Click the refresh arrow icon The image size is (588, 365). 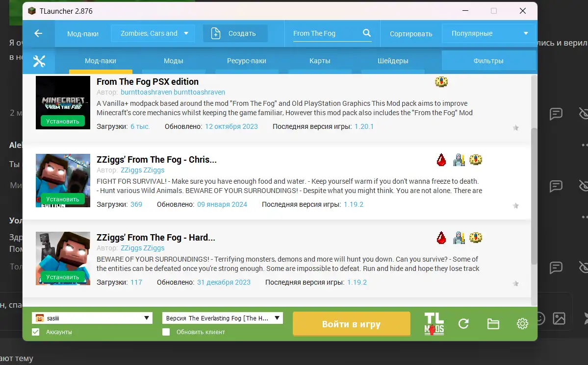463,324
